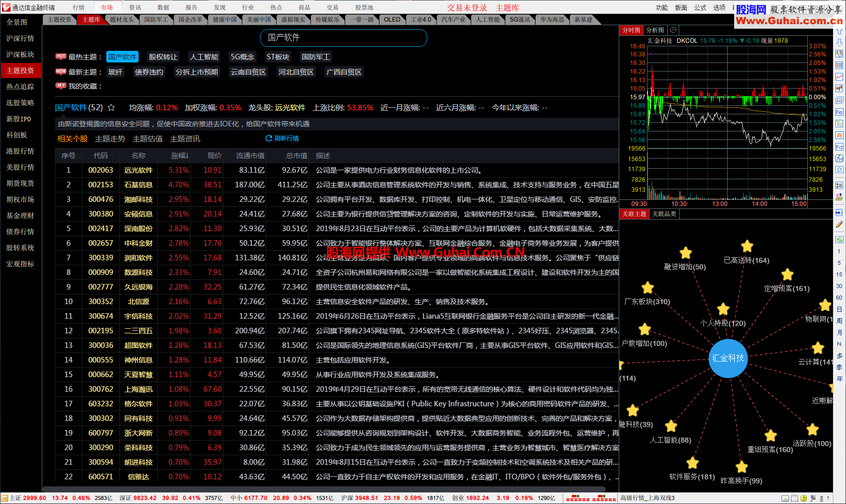Image resolution: width=846 pixels, height=504 pixels.
Task: Click the star above 软件服务(181) node
Action: [692, 463]
